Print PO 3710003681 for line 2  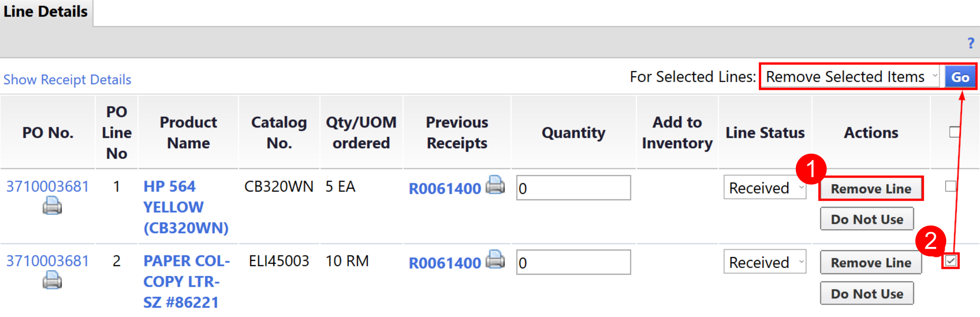[52, 280]
